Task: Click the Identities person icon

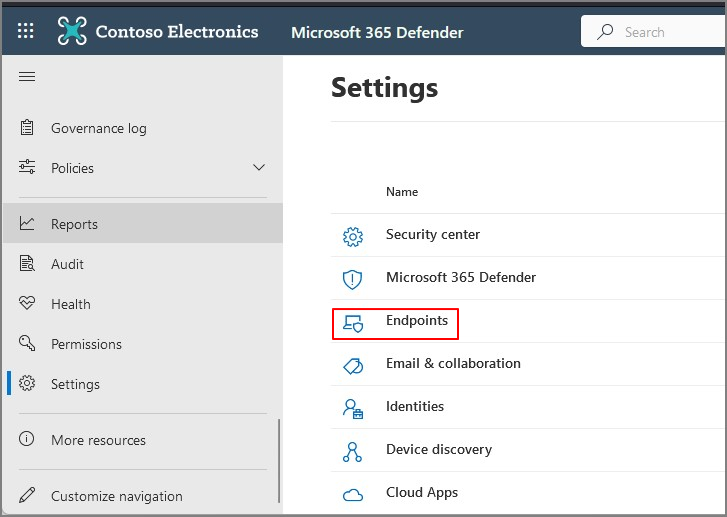Action: [353, 409]
